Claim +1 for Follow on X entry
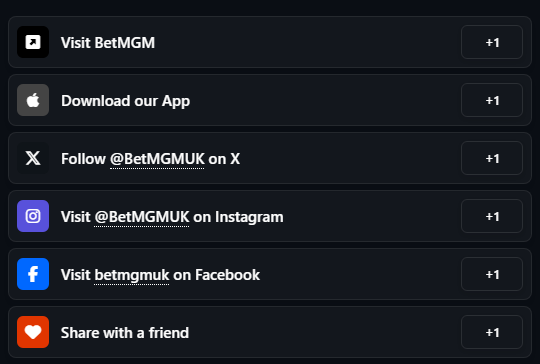This screenshot has width=540, height=364. (x=492, y=158)
